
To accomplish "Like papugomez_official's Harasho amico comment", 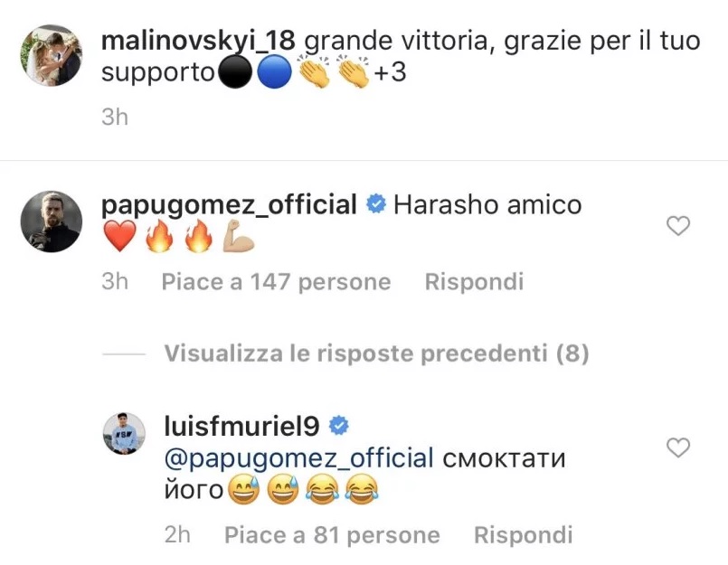I will pos(678,226).
